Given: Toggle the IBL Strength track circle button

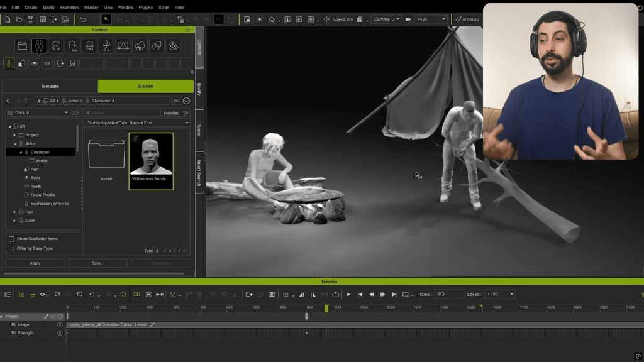Looking at the screenshot, I should [x=60, y=333].
